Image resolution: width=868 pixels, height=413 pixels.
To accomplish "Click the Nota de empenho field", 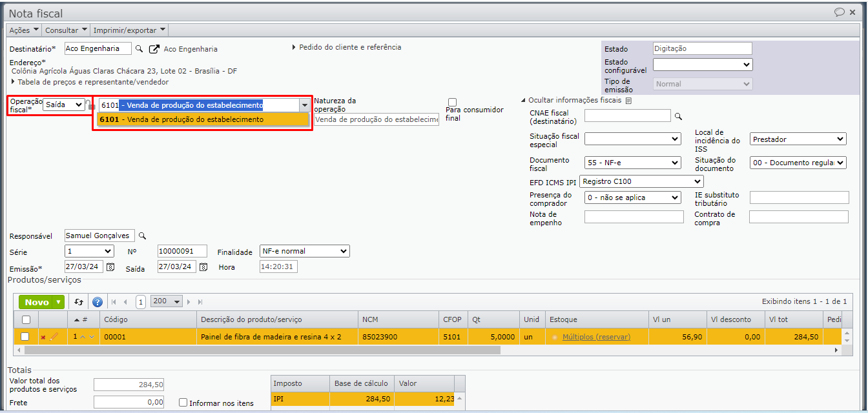I will coord(634,217).
